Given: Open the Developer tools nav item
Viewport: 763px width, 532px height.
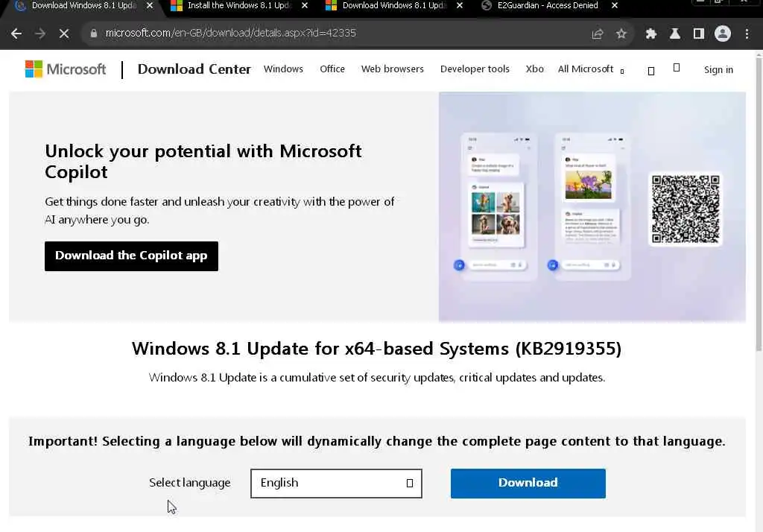Looking at the screenshot, I should click(x=475, y=69).
